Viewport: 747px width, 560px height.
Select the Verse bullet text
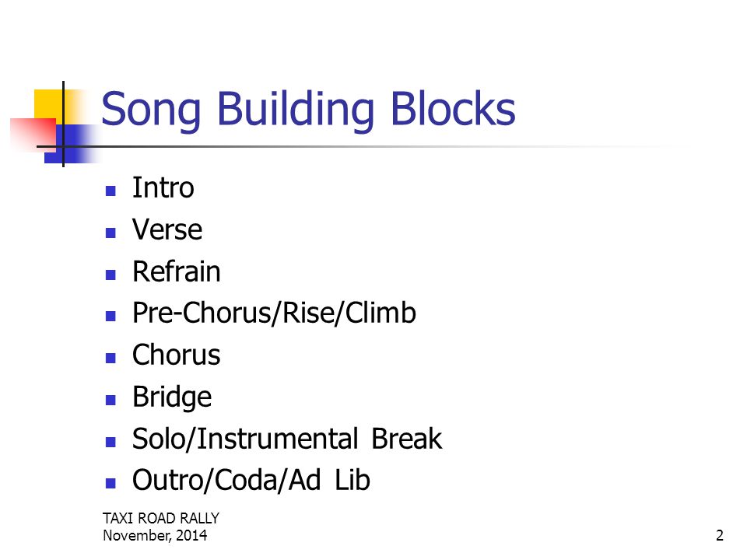[x=167, y=229]
